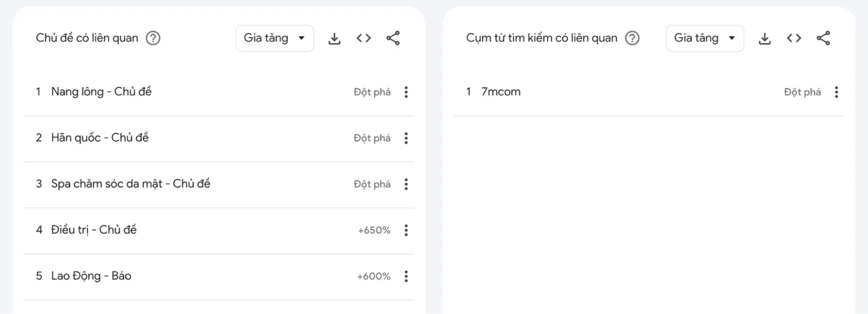Open help tooltip for related queries
Image resolution: width=868 pixels, height=314 pixels.
coord(633,38)
